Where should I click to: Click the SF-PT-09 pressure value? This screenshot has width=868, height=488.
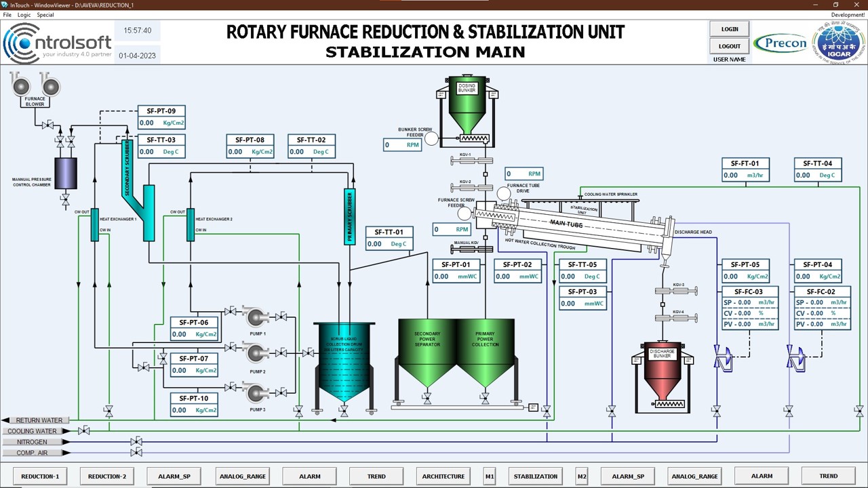point(161,123)
